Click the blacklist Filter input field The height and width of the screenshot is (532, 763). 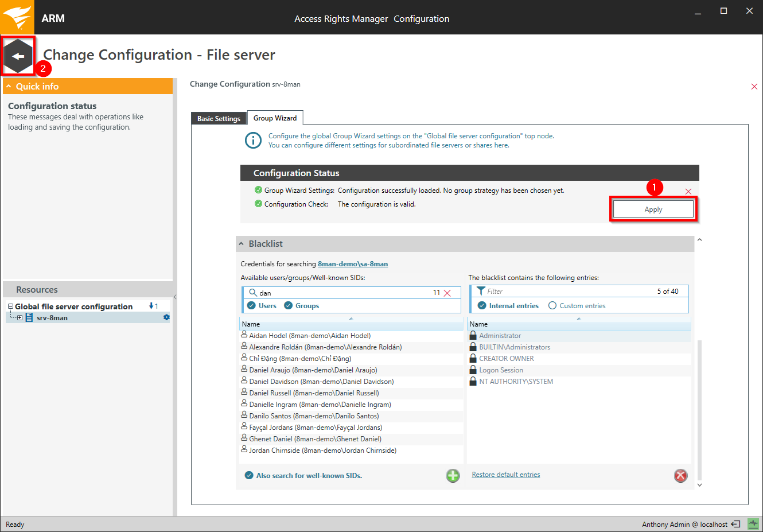[x=568, y=292]
